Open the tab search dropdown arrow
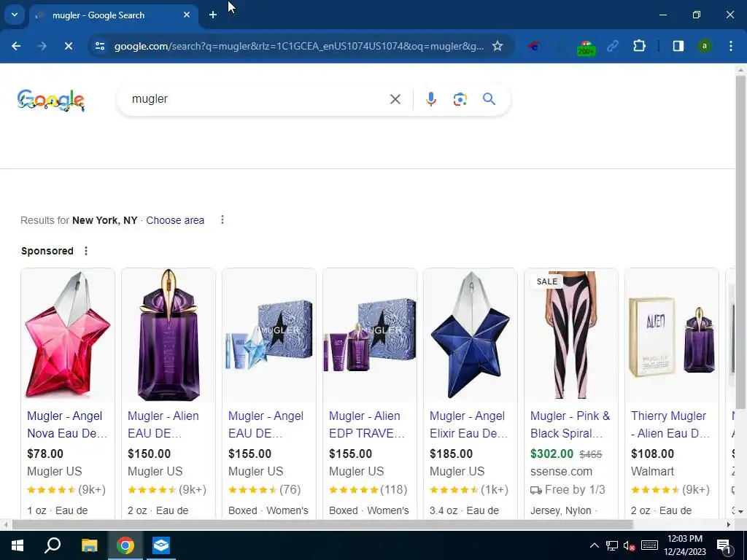Viewport: 747px width, 560px height. (x=15, y=15)
